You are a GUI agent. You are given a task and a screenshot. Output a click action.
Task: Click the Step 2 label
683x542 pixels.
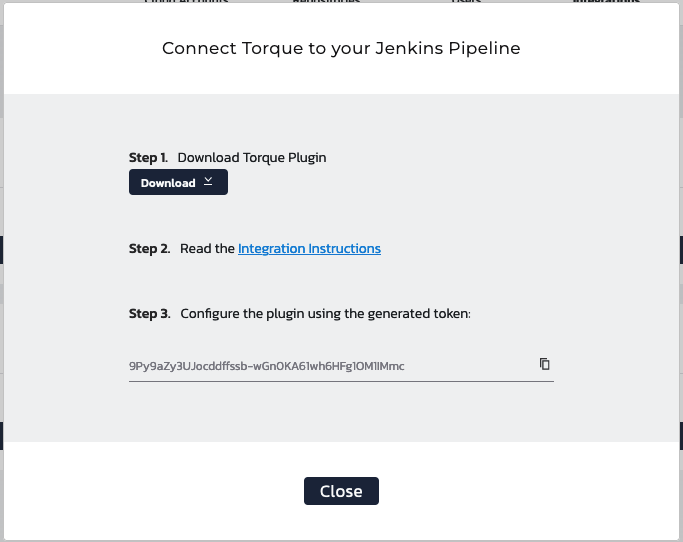pos(149,248)
